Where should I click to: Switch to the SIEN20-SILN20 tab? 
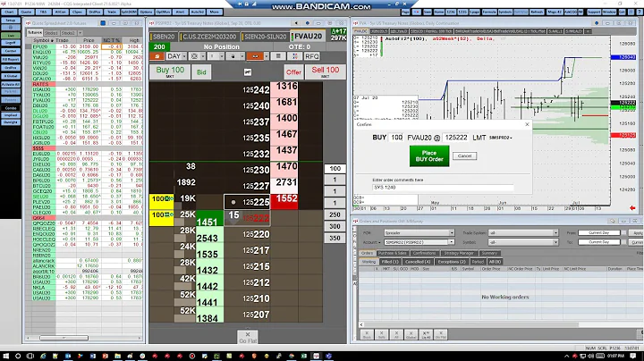(265, 37)
